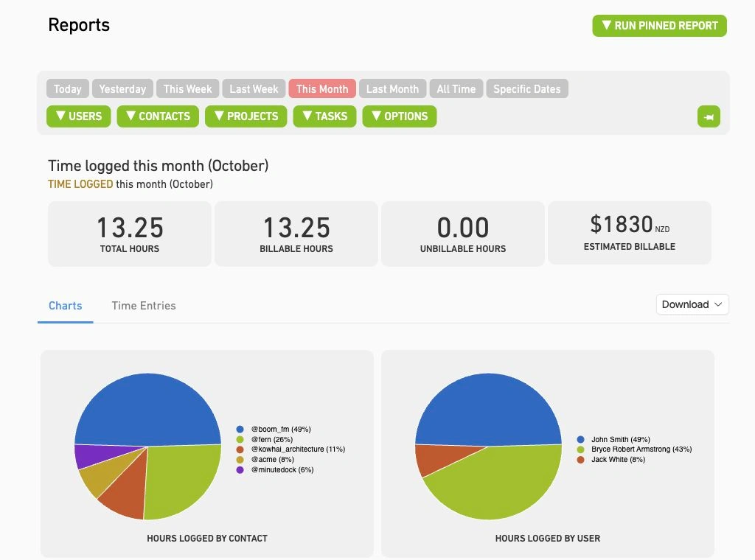Click Bryce Robert Armstrong green legend dot
755x560 pixels.
580,449
